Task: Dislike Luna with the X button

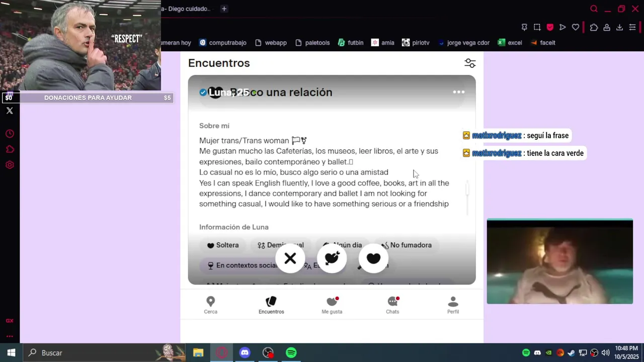Action: [x=290, y=258]
